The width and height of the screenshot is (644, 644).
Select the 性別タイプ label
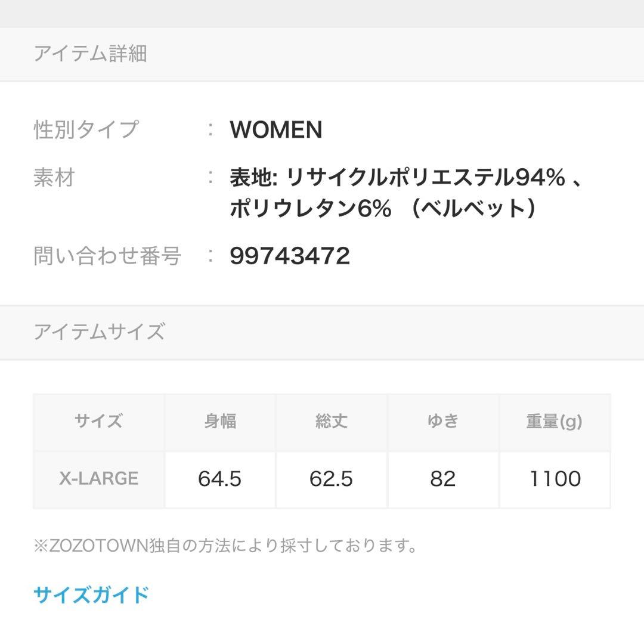point(86,129)
